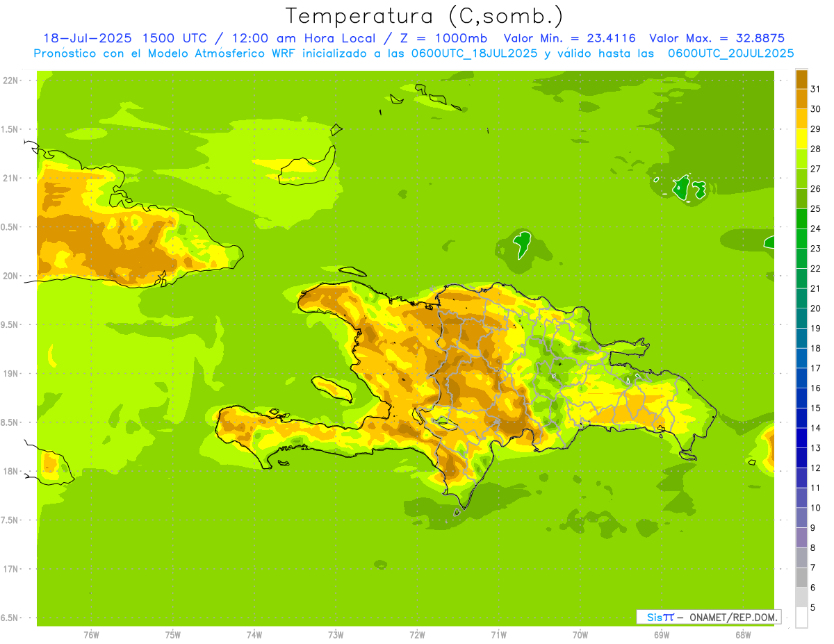Pick the teal swatch between 19 and 20
The width and height of the screenshot is (834, 644).
tap(801, 318)
